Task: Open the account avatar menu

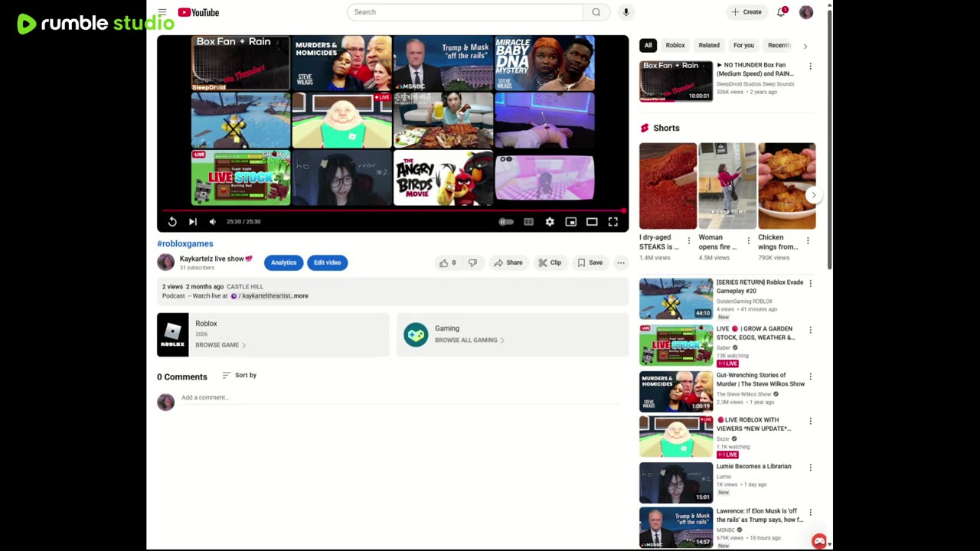Action: pos(806,12)
